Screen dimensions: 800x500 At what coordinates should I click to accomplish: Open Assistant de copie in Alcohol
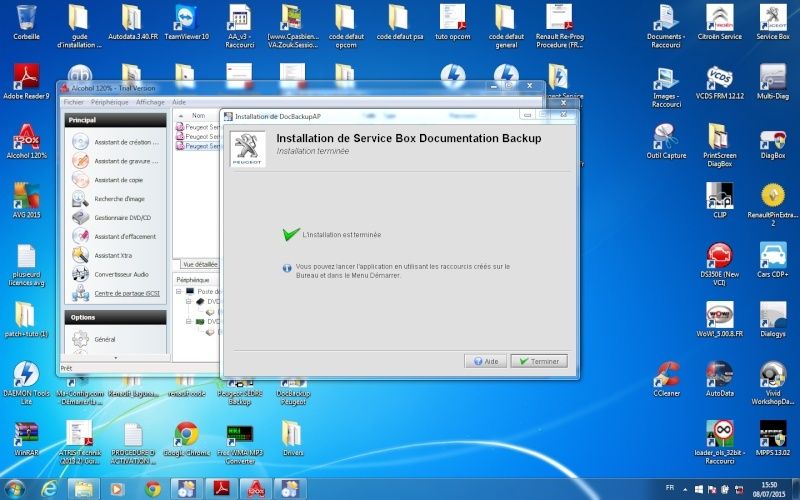(x=108, y=180)
